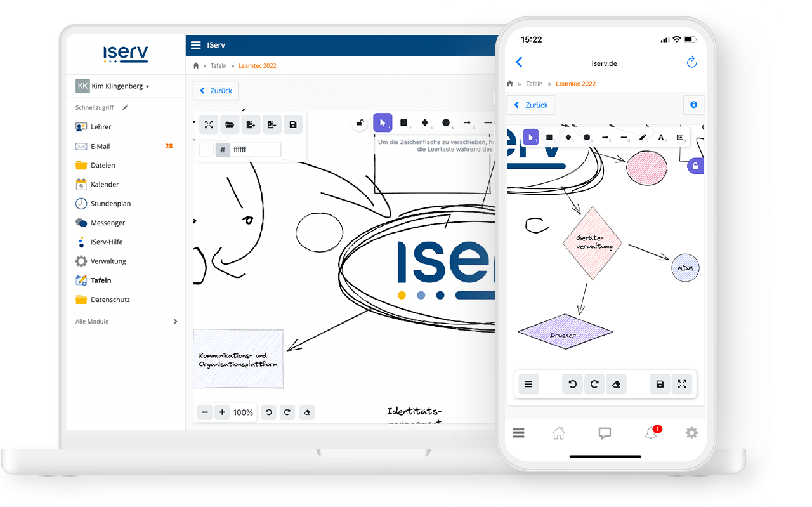
Task: Open notifications bell in phone bottom bar
Action: coord(651,433)
